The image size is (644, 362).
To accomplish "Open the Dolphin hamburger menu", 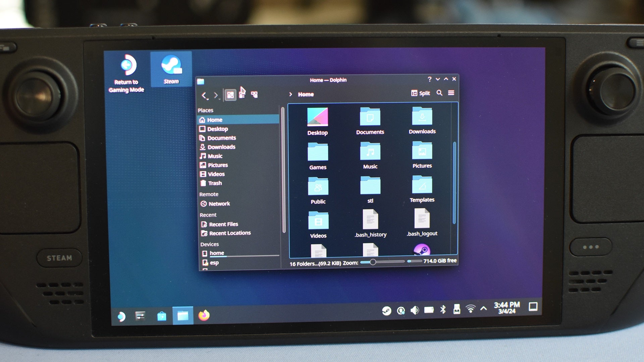I will [451, 93].
